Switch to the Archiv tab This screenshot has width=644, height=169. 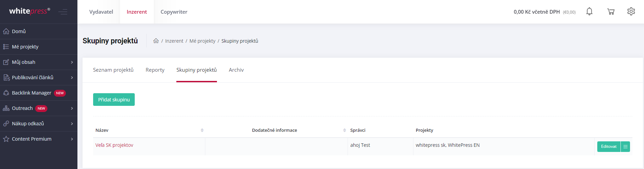pos(236,70)
